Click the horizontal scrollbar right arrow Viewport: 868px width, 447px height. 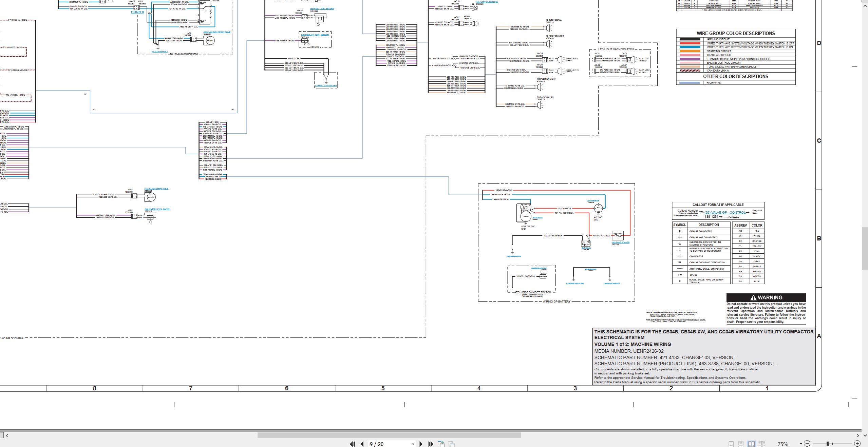point(857,435)
